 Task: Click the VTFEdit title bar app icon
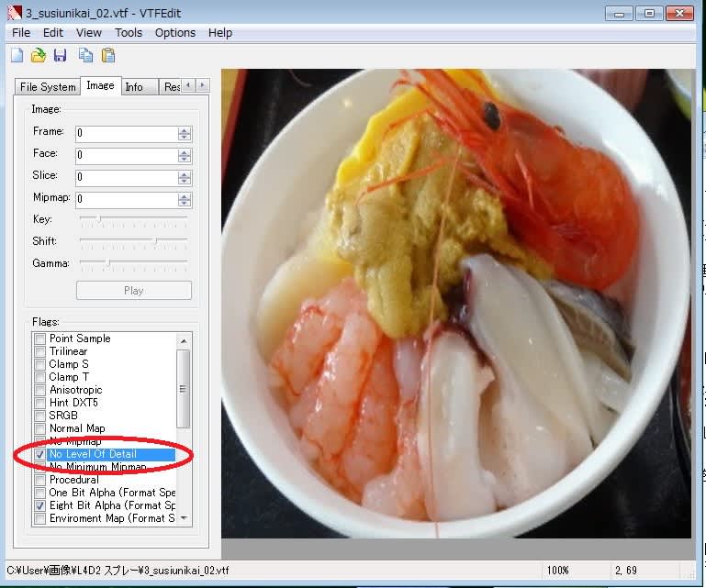click(x=13, y=13)
